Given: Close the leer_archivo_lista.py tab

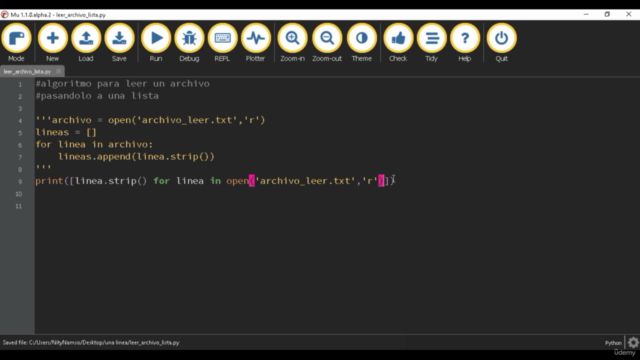Looking at the screenshot, I should click(x=59, y=71).
